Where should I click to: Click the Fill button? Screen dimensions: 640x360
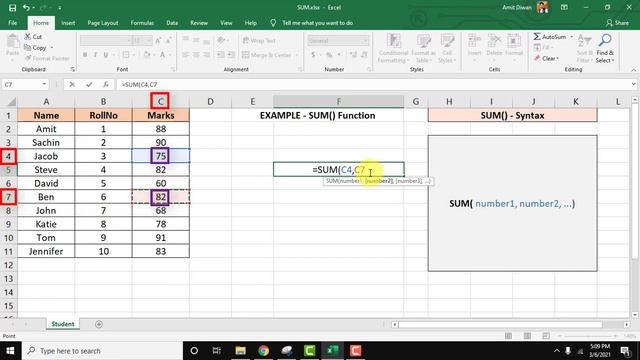pyautogui.click(x=543, y=48)
